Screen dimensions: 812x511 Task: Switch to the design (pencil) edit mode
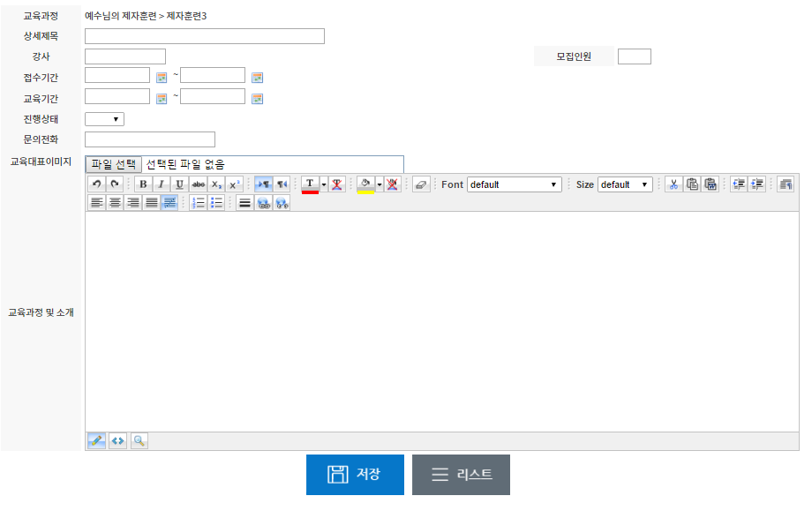click(x=96, y=440)
